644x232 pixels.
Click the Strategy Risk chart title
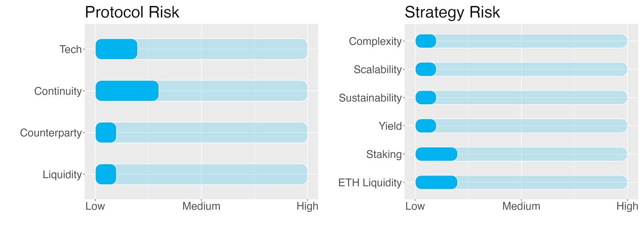(x=452, y=12)
